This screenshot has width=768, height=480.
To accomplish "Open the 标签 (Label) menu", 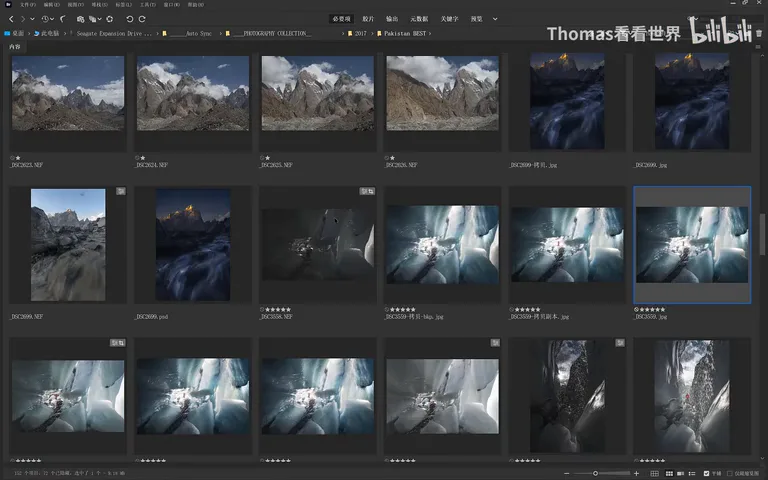I will pos(123,4).
